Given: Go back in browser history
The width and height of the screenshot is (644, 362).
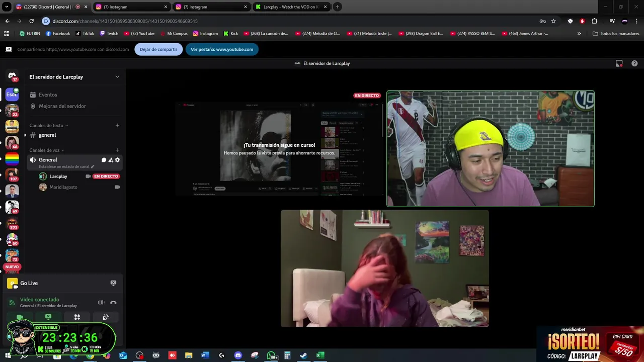Looking at the screenshot, I should pos(7,21).
